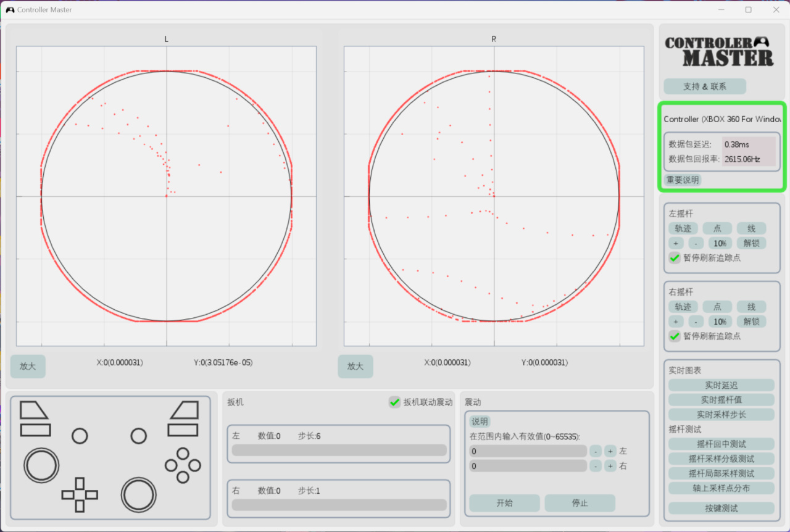Open the 实时延迟 chart

(721, 385)
